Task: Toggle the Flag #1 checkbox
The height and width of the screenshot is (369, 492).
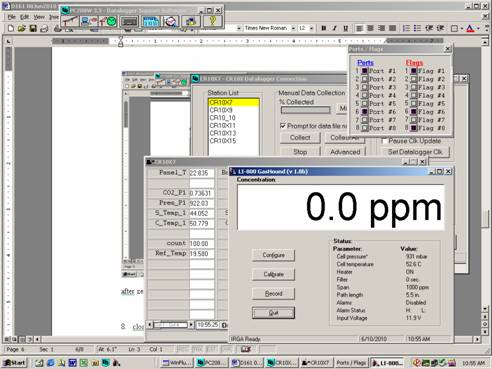Action: 414,71
